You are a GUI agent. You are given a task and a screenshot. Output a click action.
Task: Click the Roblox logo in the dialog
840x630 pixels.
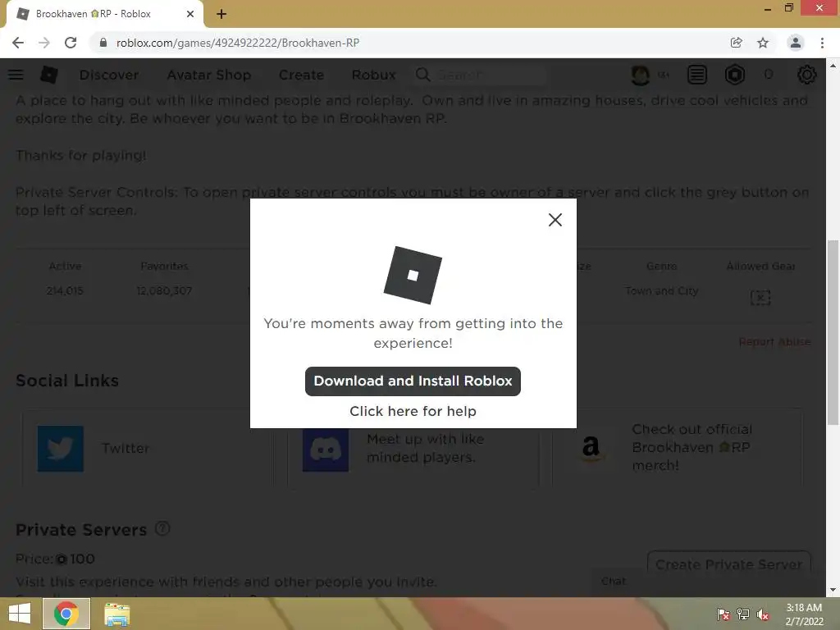click(x=413, y=276)
